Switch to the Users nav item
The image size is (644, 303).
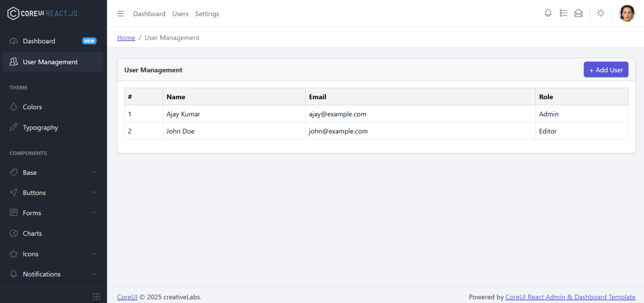coord(180,13)
